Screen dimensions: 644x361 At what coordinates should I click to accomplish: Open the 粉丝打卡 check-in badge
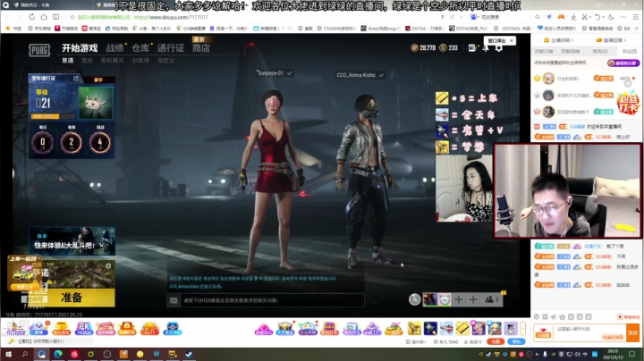pos(628,105)
